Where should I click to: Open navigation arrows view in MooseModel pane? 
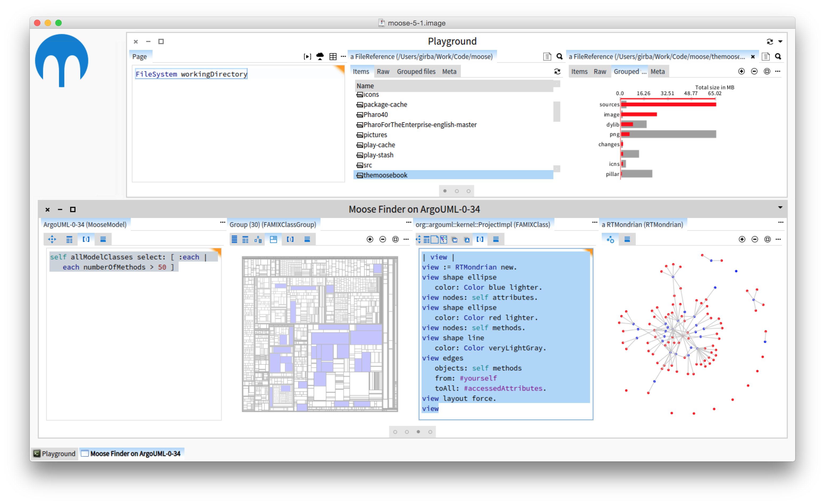(52, 239)
